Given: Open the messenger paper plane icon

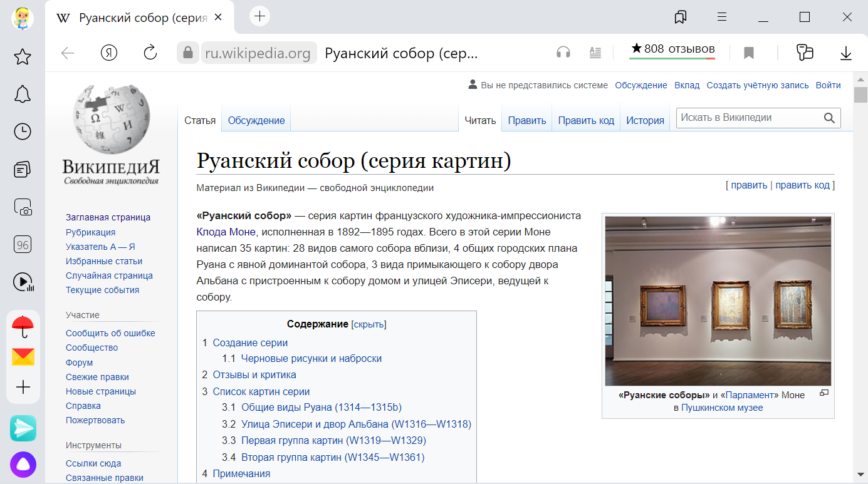Looking at the screenshot, I should coord(23,428).
